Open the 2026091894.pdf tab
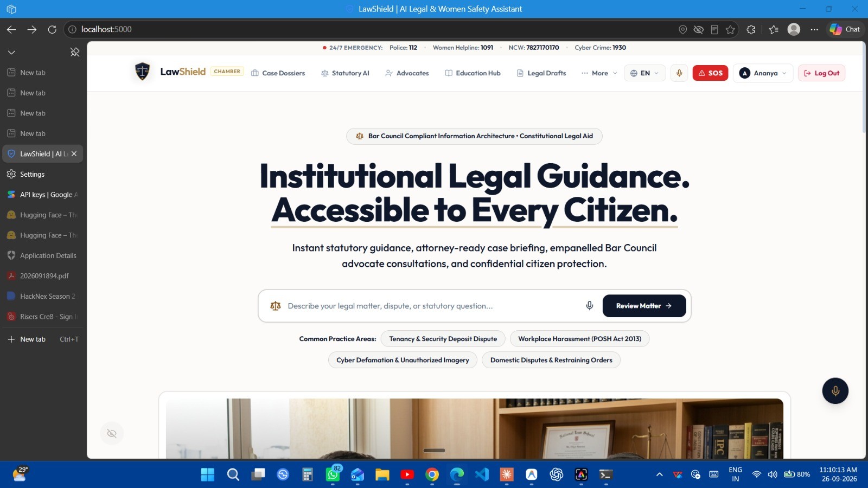This screenshot has width=868, height=488. click(x=43, y=276)
